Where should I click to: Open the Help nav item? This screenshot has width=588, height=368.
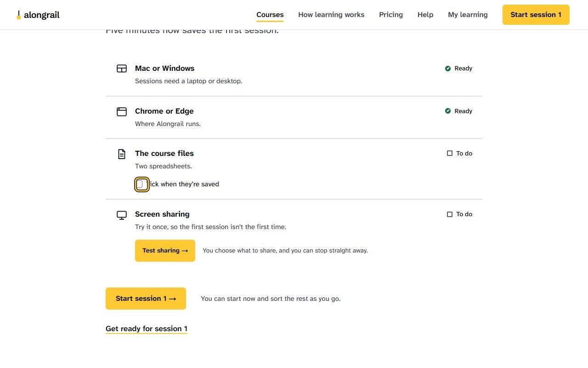coord(425,15)
